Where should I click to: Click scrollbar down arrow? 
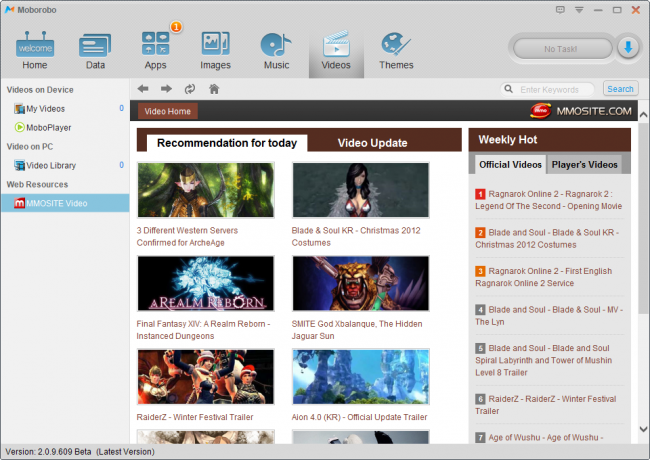point(643,429)
